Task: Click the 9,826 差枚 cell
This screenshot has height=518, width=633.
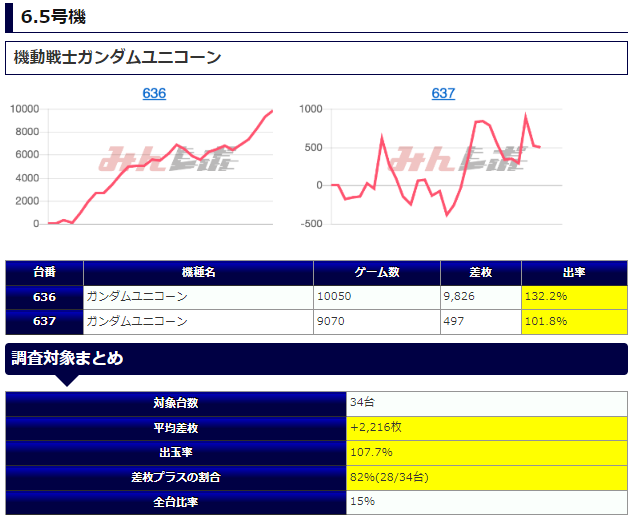Action: [x=481, y=298]
